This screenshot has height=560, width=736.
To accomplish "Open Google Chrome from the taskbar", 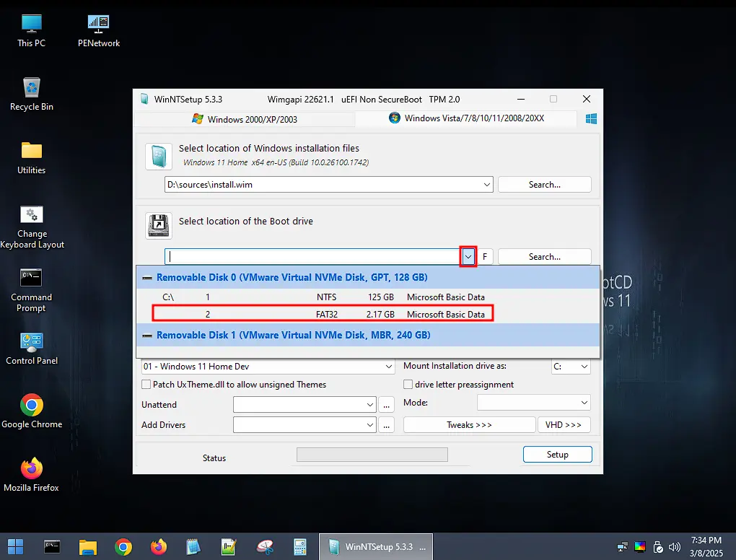I will point(123,546).
